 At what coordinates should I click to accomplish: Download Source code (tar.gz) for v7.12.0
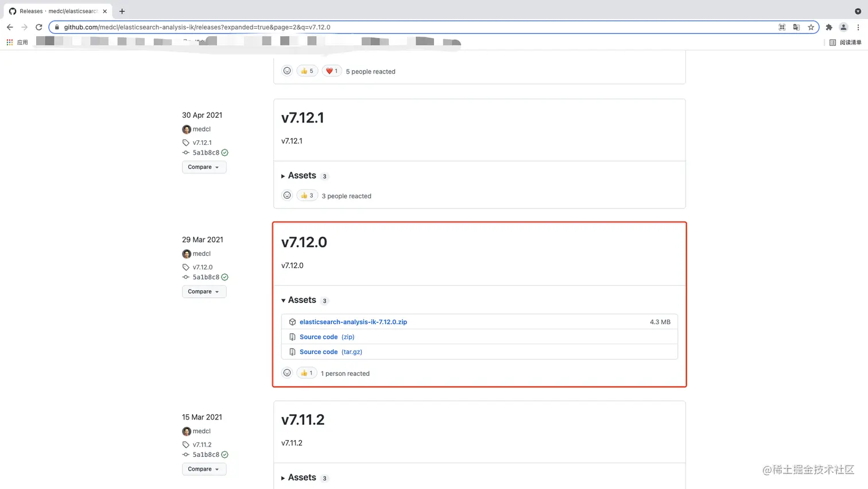[331, 352]
